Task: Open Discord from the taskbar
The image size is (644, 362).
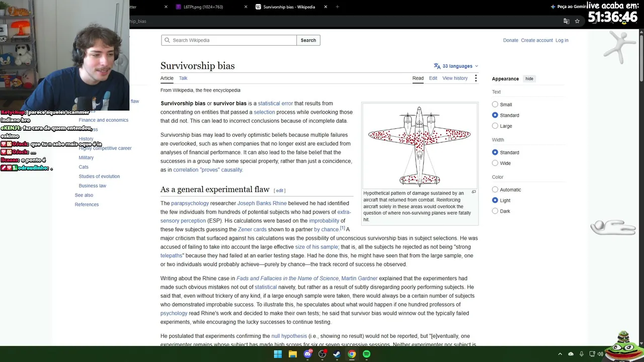Action: point(307,354)
